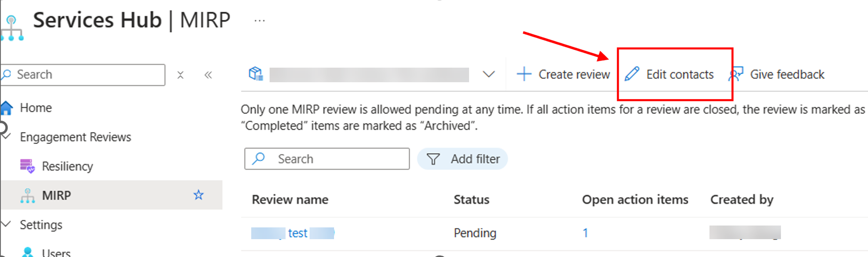Click Create review button
Image resolution: width=868 pixels, height=257 pixels.
coord(563,74)
